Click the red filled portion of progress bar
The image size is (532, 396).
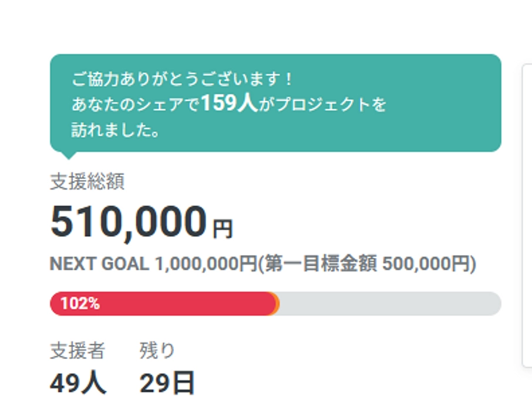(164, 303)
